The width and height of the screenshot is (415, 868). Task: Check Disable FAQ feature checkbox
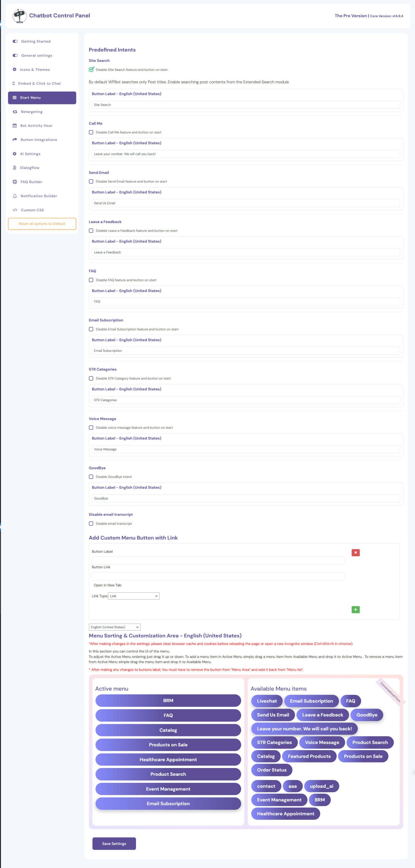click(91, 280)
